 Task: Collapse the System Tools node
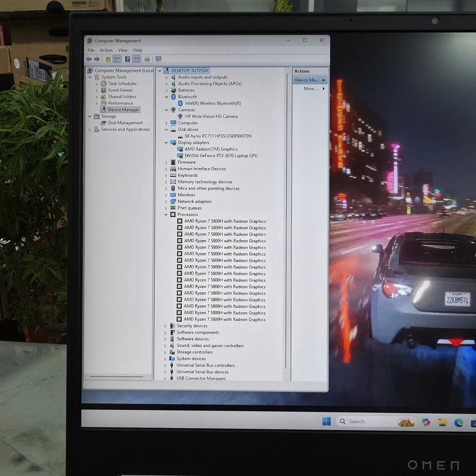90,77
